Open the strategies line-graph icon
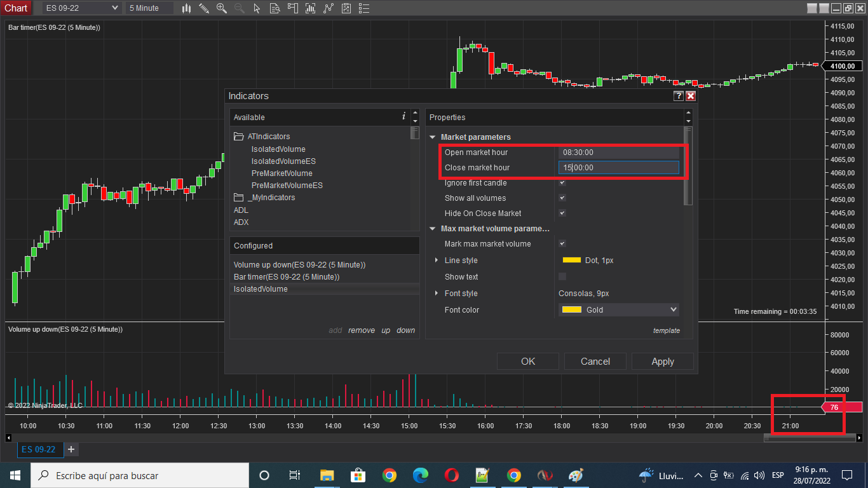The height and width of the screenshot is (488, 868). pyautogui.click(x=328, y=8)
